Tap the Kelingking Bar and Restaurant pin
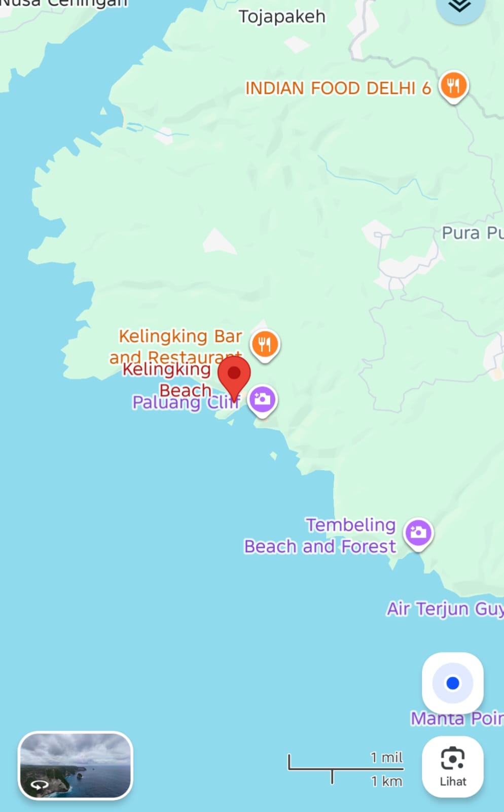The image size is (504, 812). [265, 345]
